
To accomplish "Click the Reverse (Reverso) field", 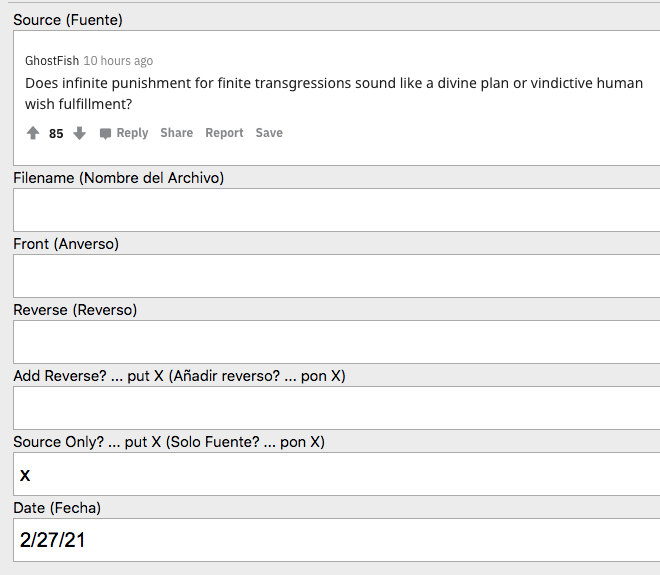I will [336, 342].
